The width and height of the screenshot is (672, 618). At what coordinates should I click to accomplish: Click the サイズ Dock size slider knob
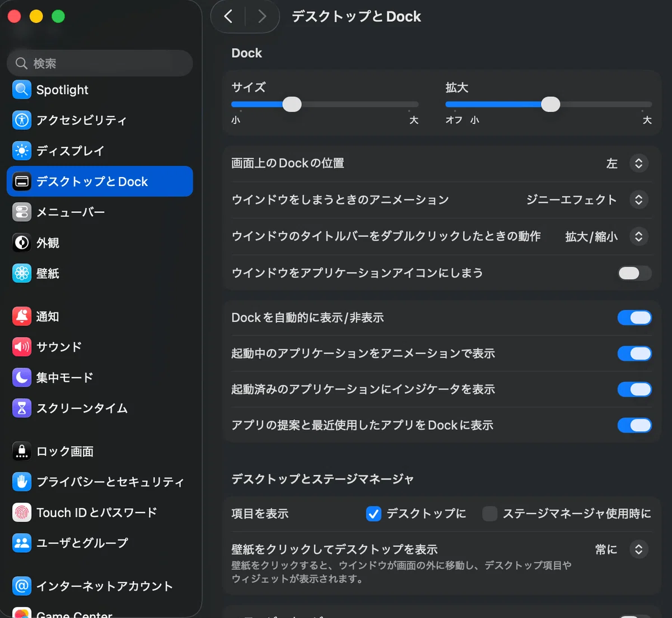[x=292, y=104]
